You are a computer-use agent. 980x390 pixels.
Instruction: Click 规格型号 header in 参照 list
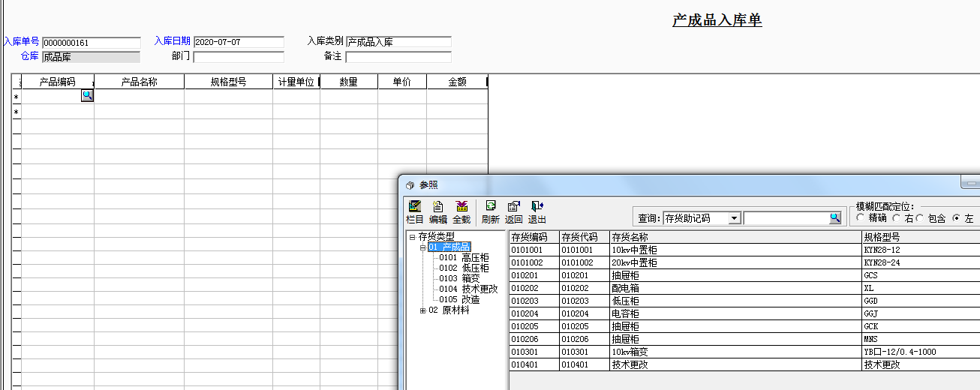click(x=921, y=237)
